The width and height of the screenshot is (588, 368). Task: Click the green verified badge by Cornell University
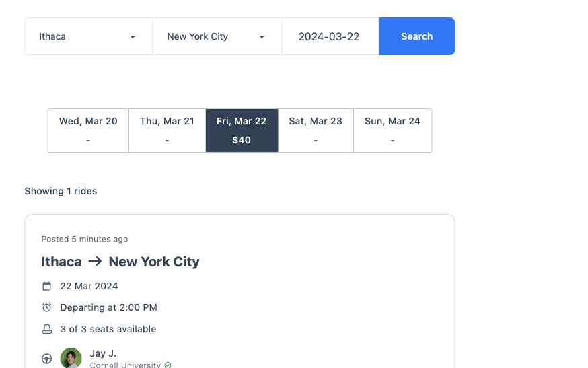(x=168, y=365)
